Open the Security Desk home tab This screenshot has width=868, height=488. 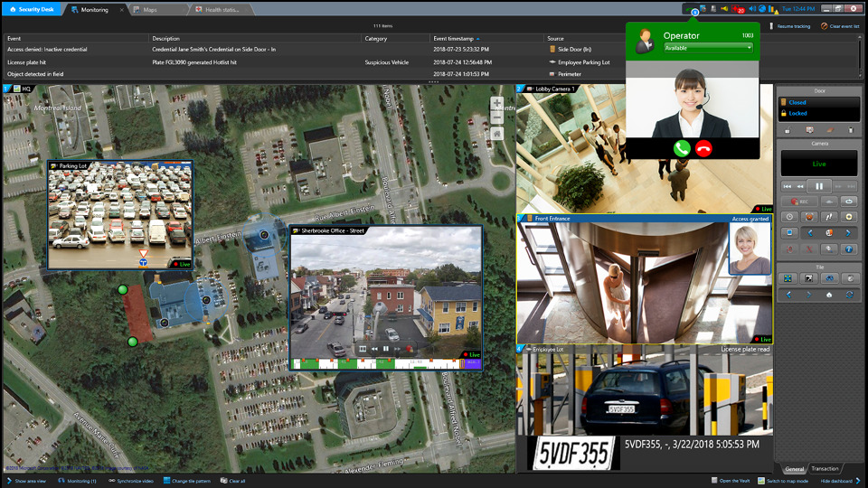(x=32, y=9)
